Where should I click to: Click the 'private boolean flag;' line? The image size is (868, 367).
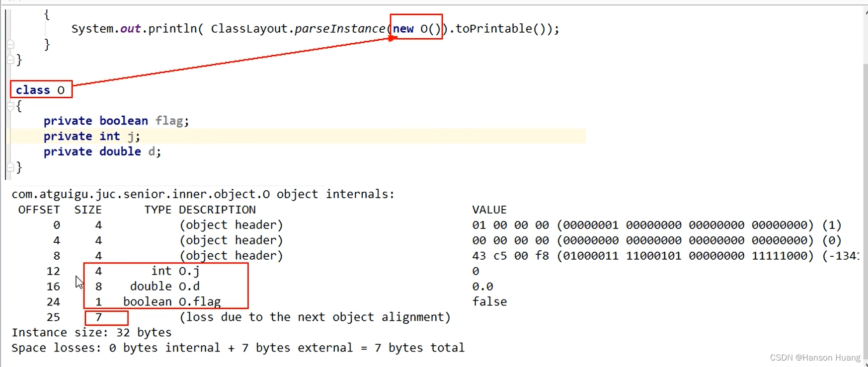click(x=116, y=121)
